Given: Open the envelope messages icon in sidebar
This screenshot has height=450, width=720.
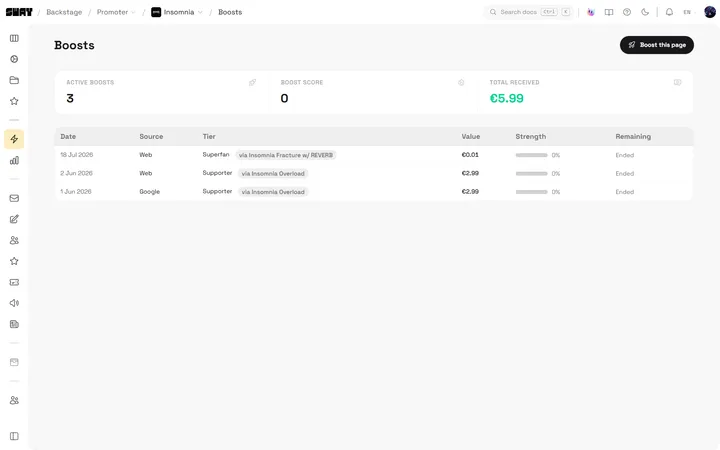Looking at the screenshot, I should tap(14, 198).
